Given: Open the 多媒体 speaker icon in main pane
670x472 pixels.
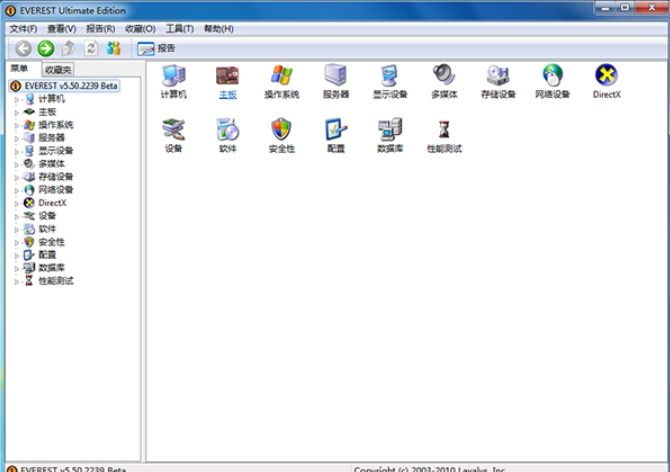Looking at the screenshot, I should point(444,82).
